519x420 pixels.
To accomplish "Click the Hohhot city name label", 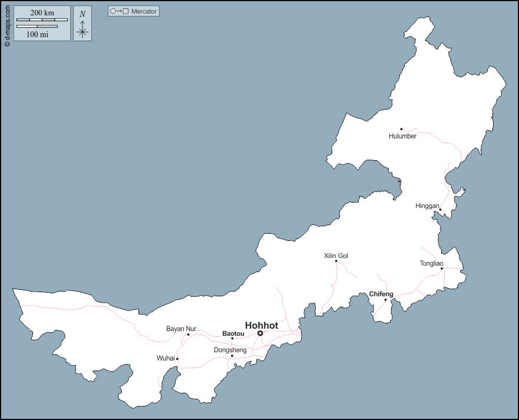I will click(x=261, y=325).
